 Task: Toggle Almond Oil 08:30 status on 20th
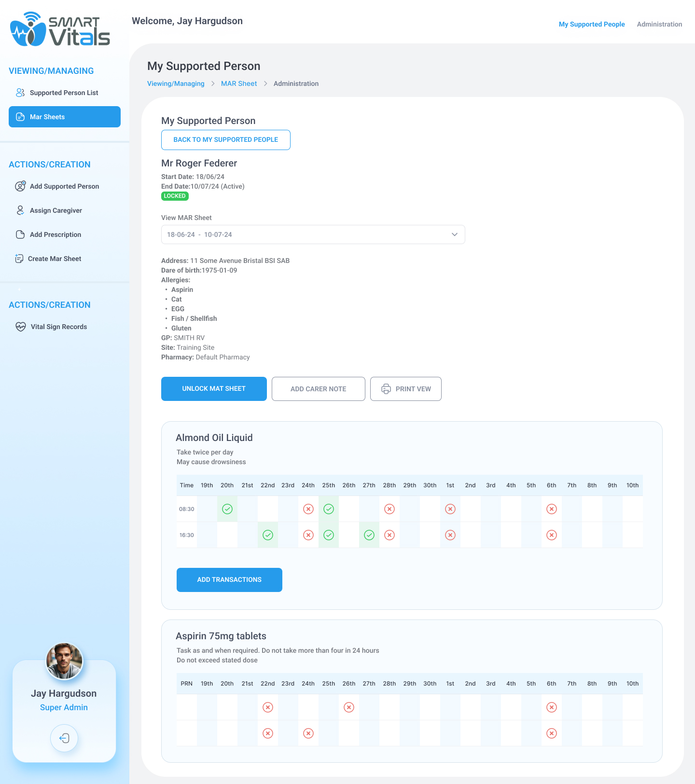227,509
